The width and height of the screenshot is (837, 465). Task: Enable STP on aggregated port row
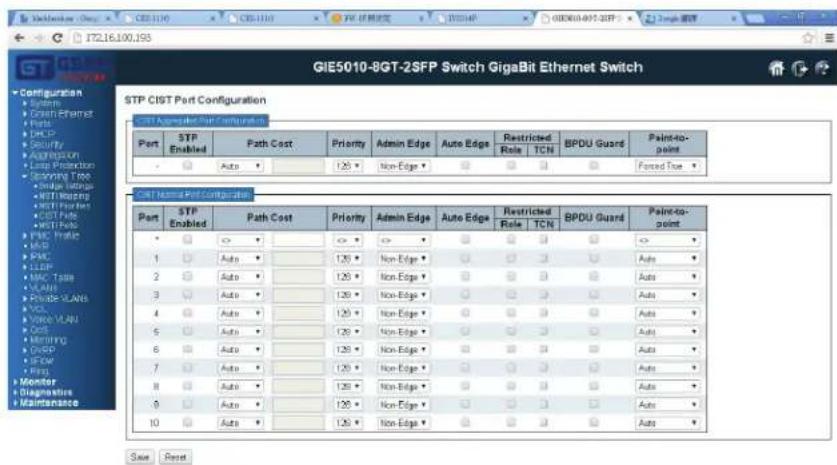pos(187,166)
